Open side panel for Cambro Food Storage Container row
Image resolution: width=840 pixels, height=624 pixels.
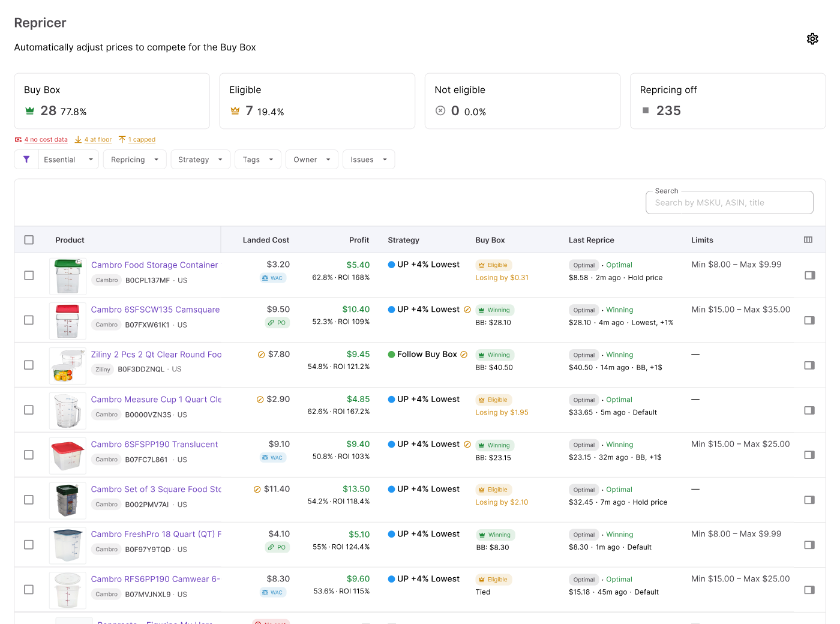click(x=809, y=275)
